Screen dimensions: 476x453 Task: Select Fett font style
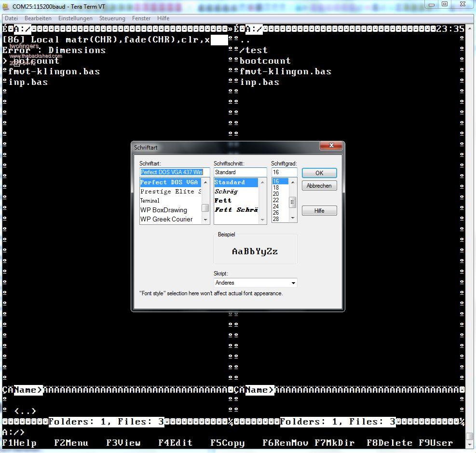point(223,201)
